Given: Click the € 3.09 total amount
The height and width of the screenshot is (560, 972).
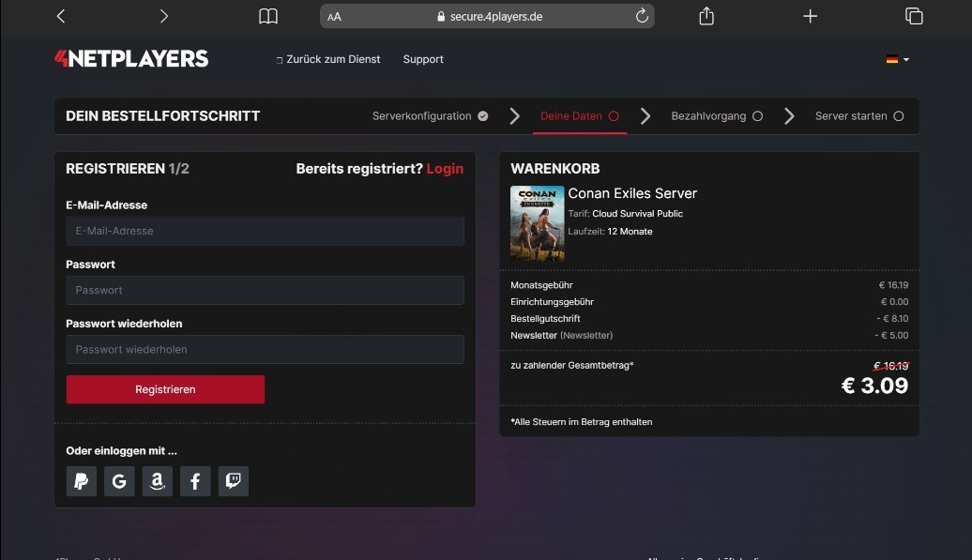Looking at the screenshot, I should [874, 386].
